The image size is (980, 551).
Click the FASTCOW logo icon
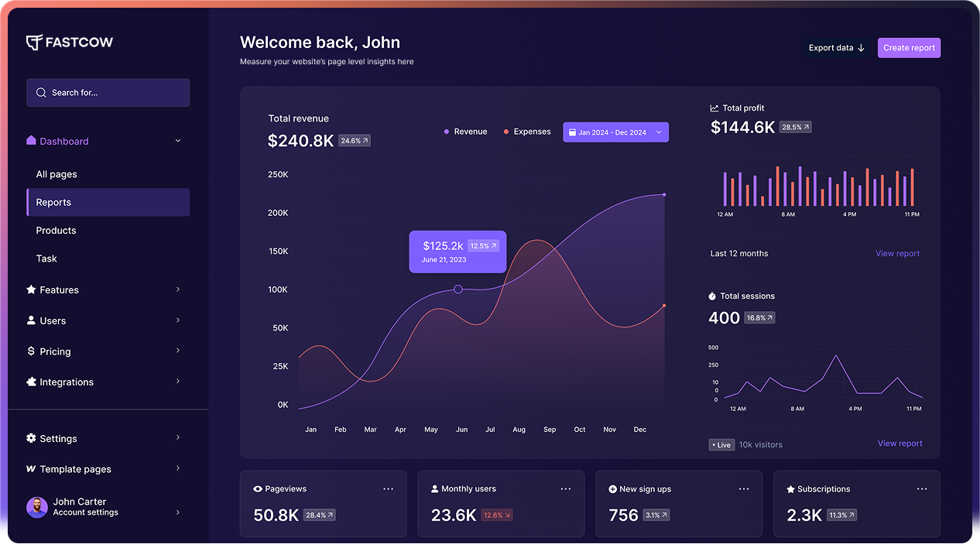(33, 42)
